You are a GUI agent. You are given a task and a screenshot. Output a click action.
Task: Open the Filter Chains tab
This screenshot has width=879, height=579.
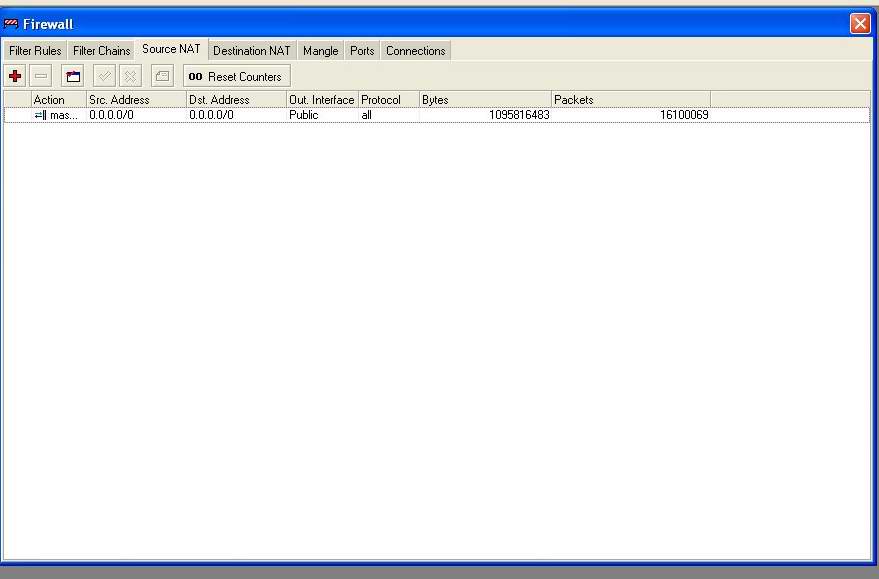coord(101,51)
